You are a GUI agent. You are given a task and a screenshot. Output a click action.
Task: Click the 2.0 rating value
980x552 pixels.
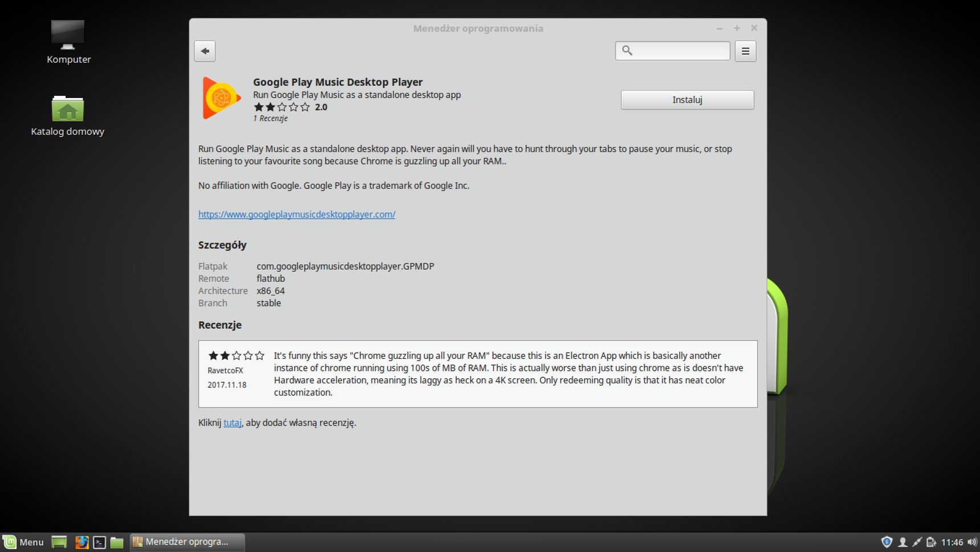click(321, 107)
